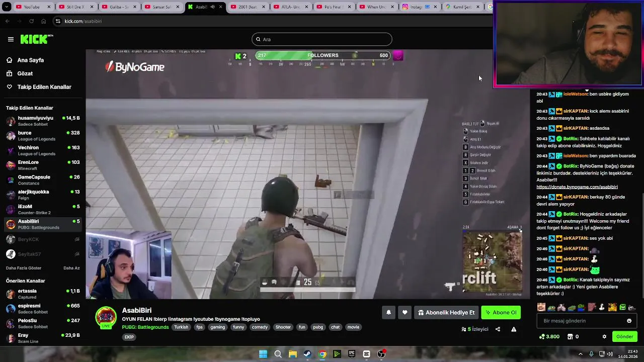Open PelosSu recommended channel

tap(43, 323)
